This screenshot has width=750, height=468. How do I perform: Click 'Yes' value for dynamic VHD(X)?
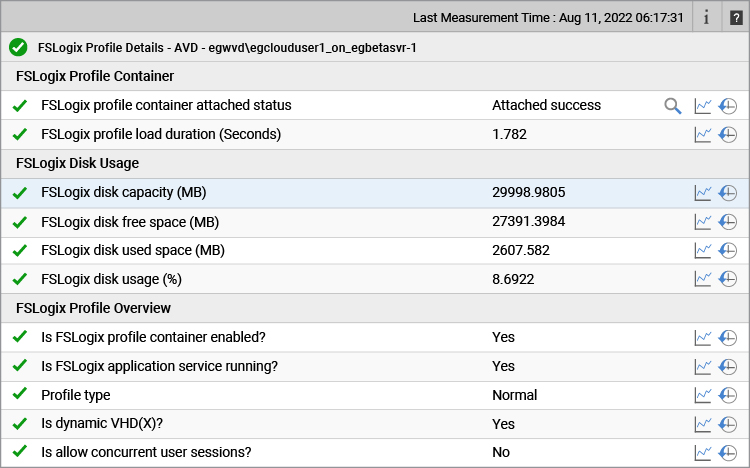[x=503, y=424]
